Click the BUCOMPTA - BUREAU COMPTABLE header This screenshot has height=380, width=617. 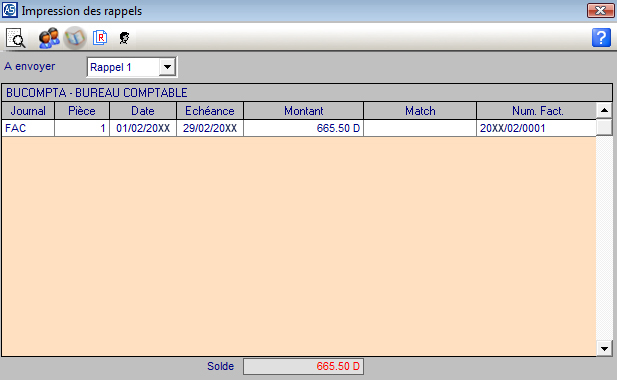(307, 92)
